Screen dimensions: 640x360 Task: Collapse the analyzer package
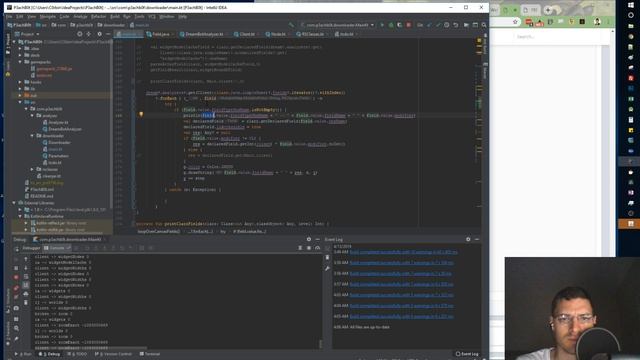click(x=32, y=116)
